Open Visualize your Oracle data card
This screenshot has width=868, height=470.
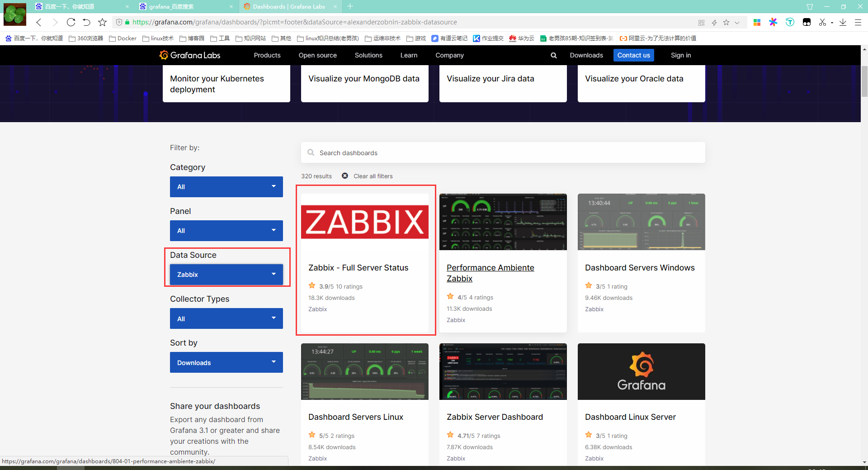tap(642, 84)
